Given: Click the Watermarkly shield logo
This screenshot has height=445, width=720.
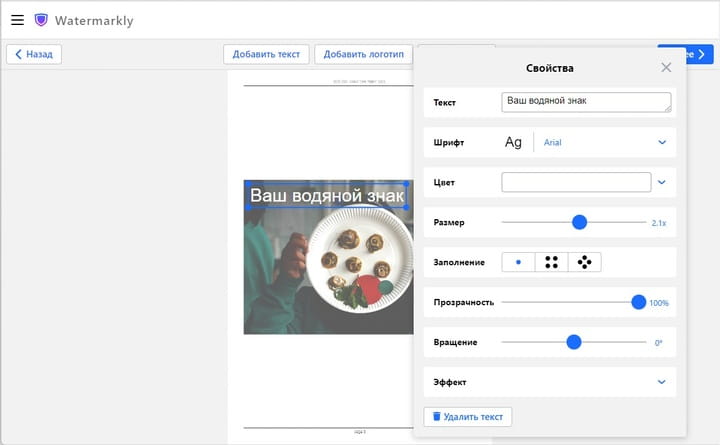Looking at the screenshot, I should [41, 20].
